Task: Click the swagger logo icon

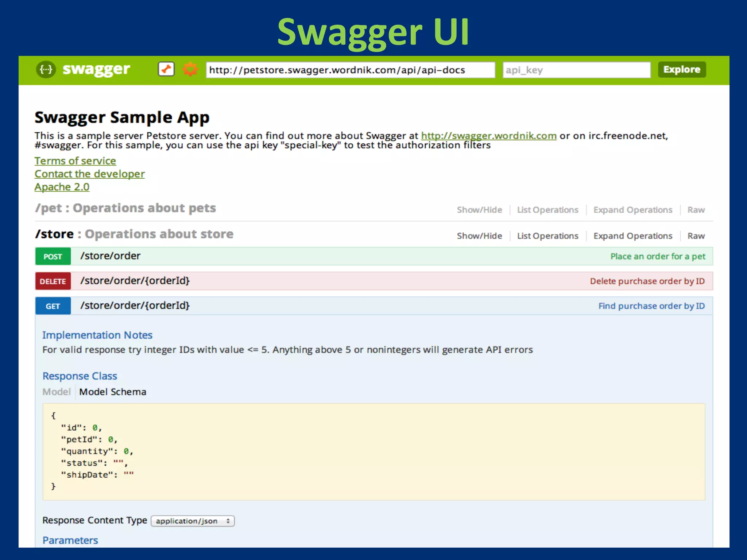Action: tap(46, 69)
